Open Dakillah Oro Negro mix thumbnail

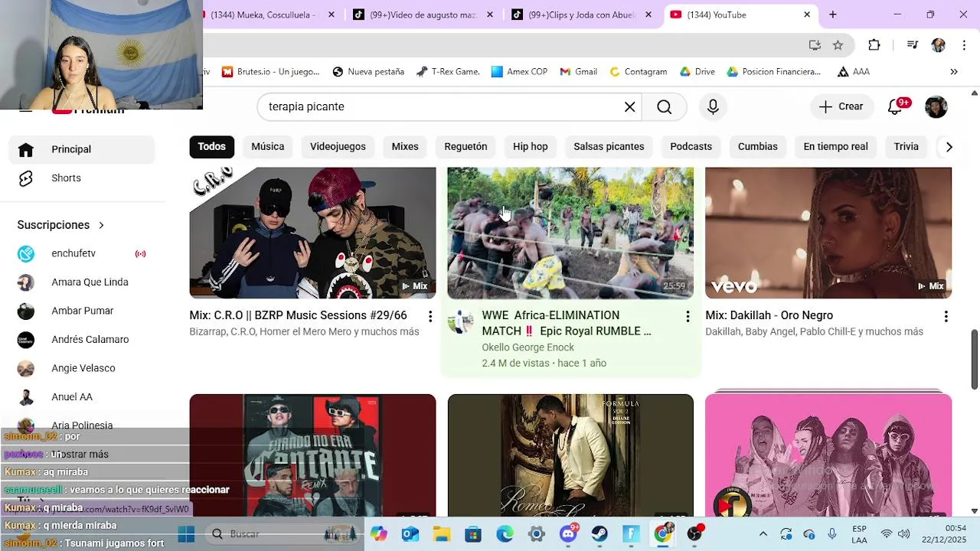828,233
